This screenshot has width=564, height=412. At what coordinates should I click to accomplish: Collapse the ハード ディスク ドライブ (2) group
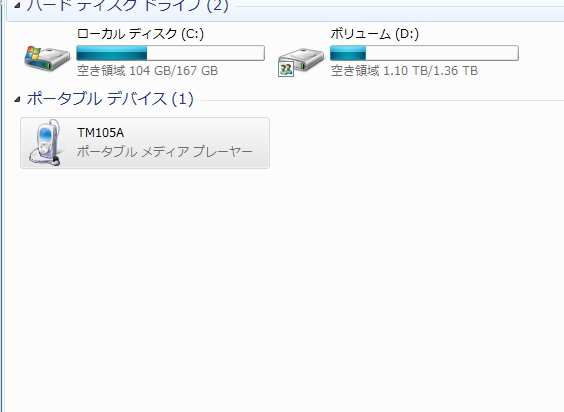(17, 5)
